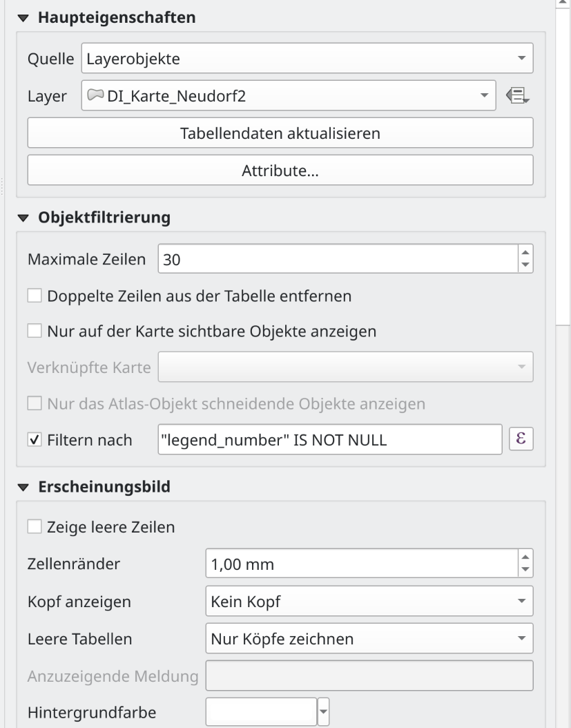Toggle the Zeige leere Zeilen checkbox

34,528
